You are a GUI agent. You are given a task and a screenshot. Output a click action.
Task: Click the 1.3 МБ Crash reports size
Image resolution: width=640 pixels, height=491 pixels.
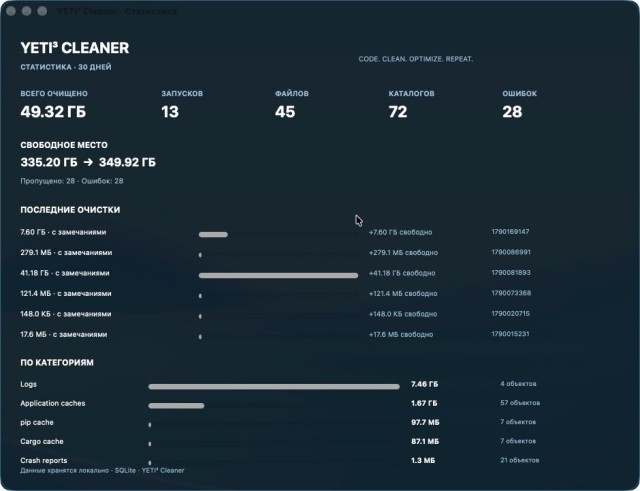coord(423,460)
